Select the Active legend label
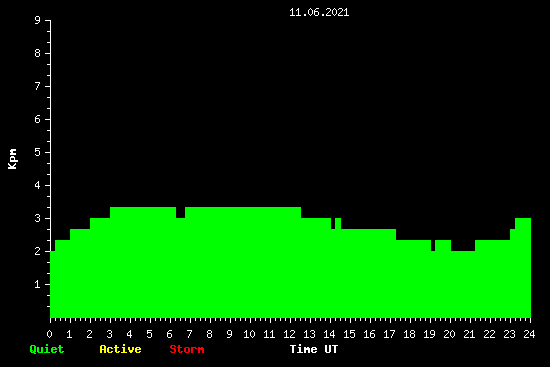 [120, 349]
